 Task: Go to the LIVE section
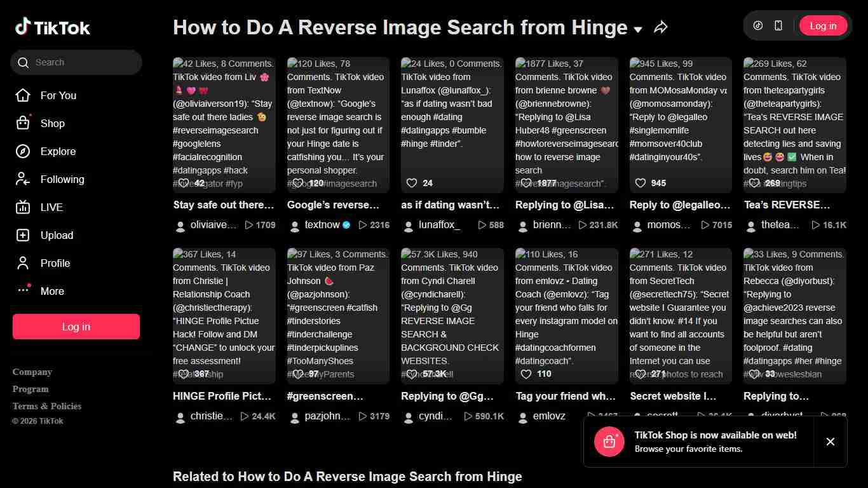point(51,207)
